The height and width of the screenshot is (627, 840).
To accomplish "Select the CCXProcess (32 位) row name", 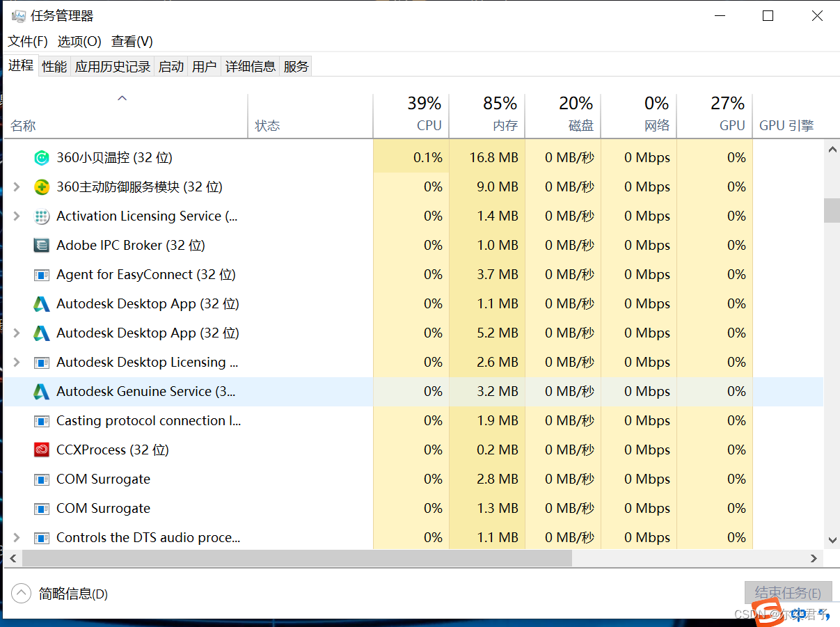I will coord(113,450).
